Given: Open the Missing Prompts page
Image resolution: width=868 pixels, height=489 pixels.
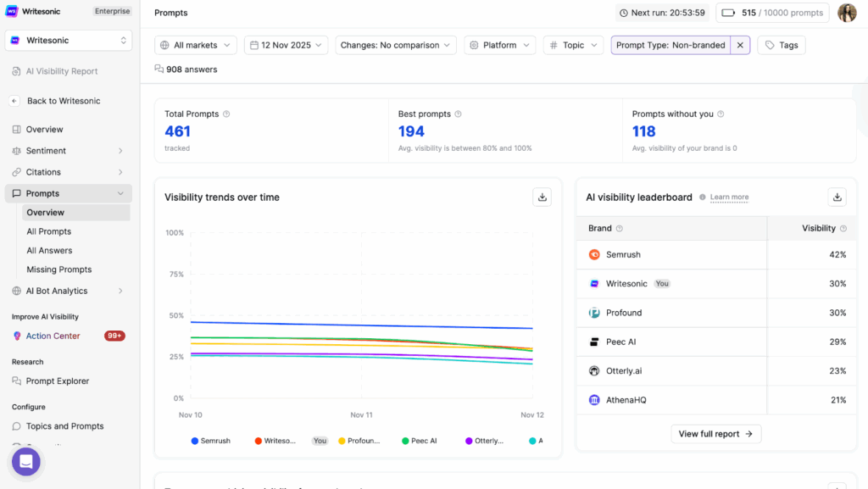Looking at the screenshot, I should [x=58, y=270].
